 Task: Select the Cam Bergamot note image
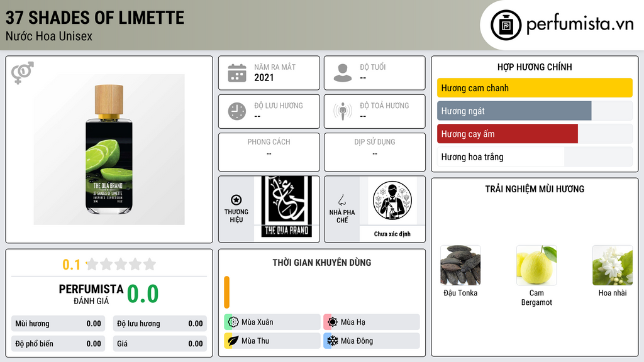[536, 265]
